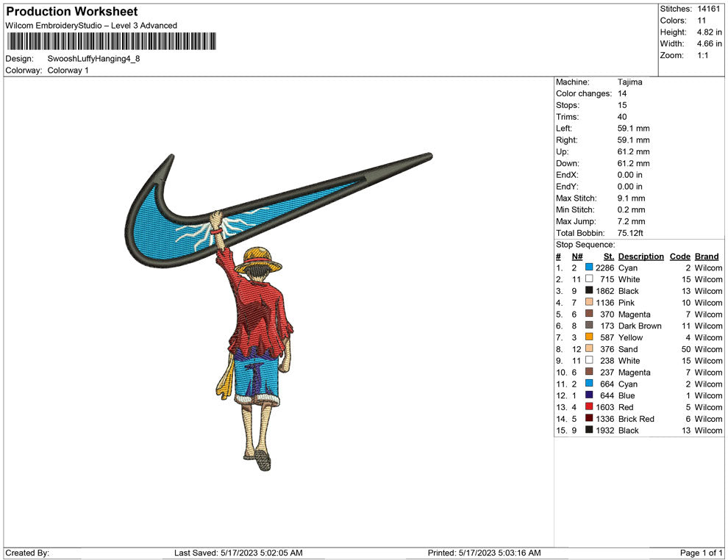The width and height of the screenshot is (728, 560).
Task: Click the St. stitch count column header
Action: click(x=608, y=256)
